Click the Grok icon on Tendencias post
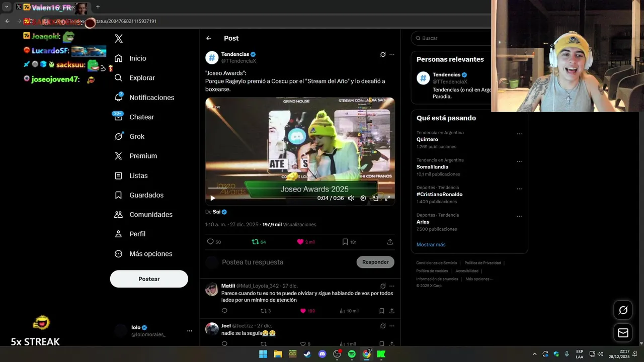This screenshot has width=644, height=362. 383,54
